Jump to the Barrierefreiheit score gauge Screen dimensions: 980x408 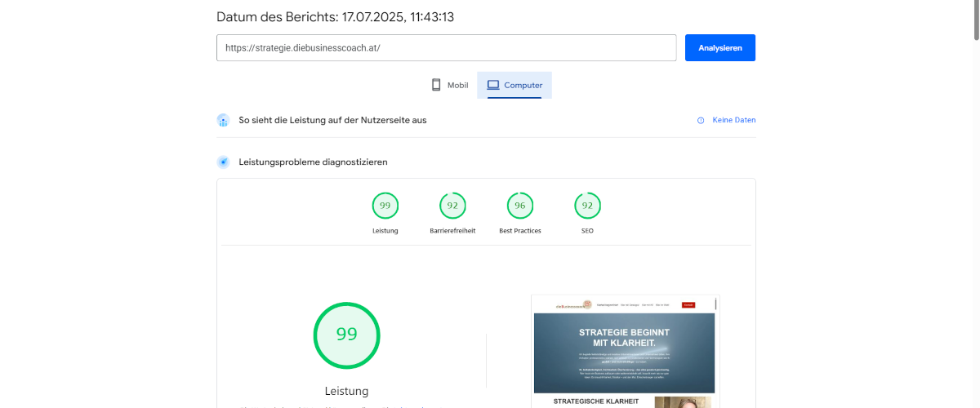[452, 206]
